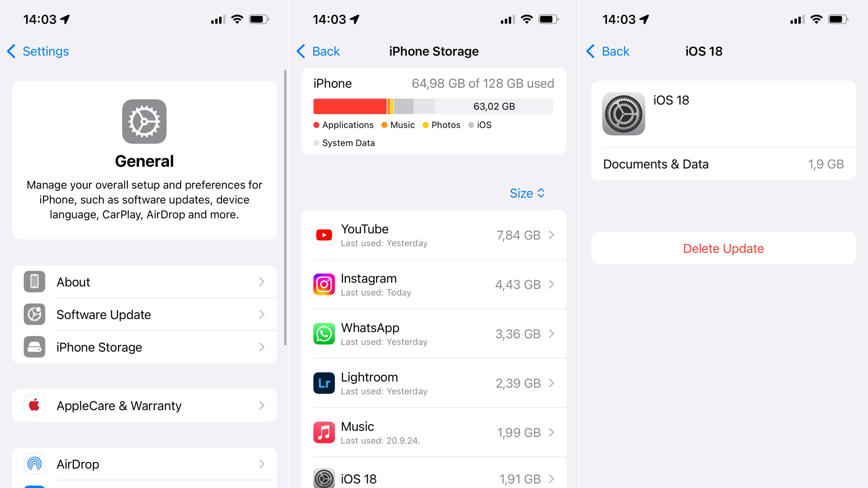Expand iPhone Storage app chevron
The image size is (868, 488).
click(x=262, y=347)
